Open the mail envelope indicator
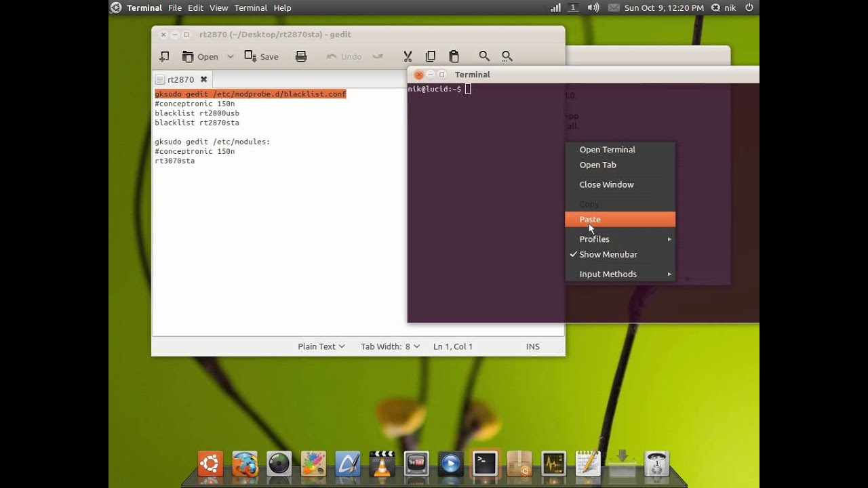868x488 pixels. [614, 8]
